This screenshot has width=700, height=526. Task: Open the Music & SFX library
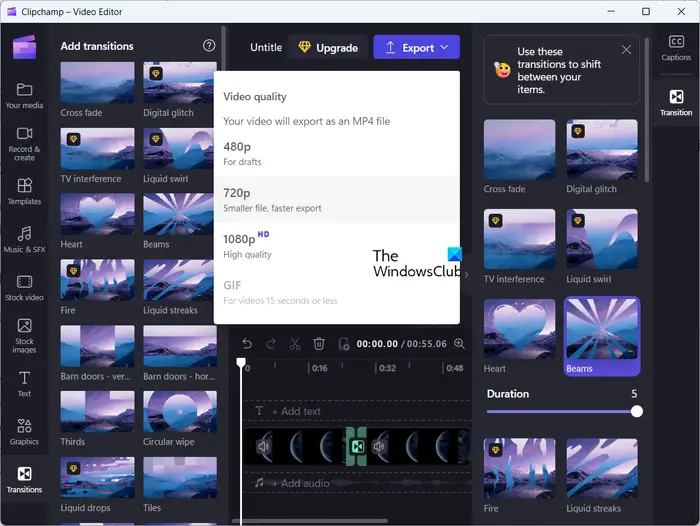pos(24,239)
